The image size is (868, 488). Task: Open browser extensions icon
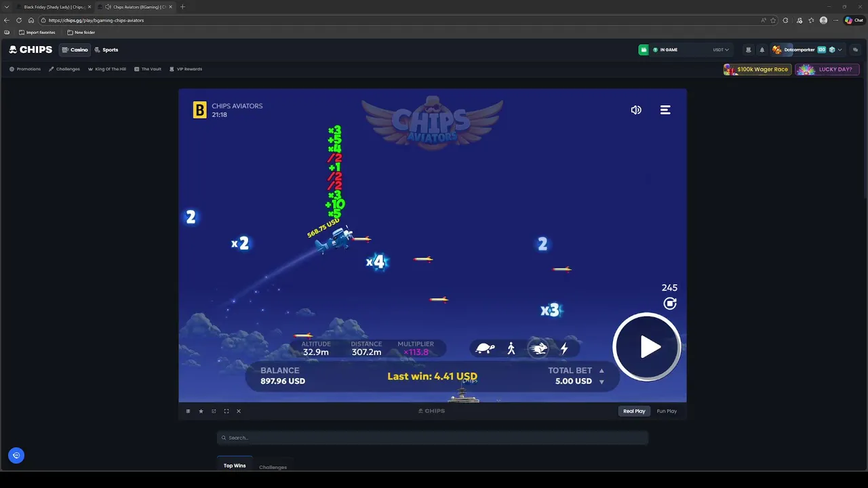point(785,20)
